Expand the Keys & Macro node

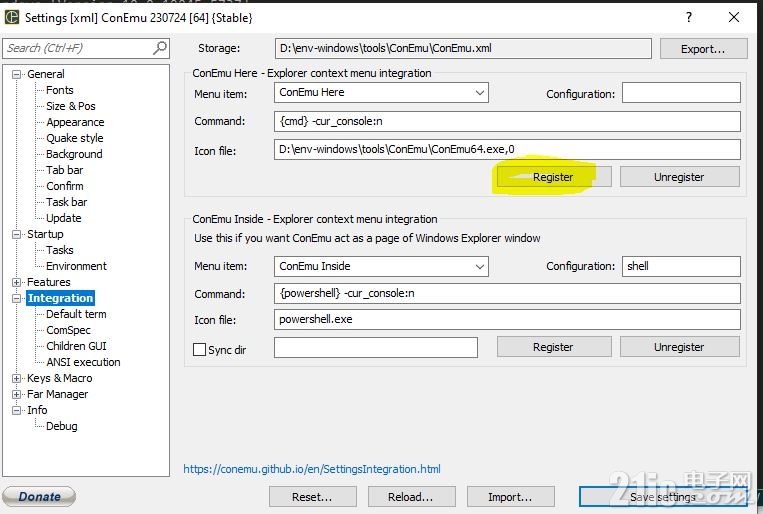[x=17, y=378]
